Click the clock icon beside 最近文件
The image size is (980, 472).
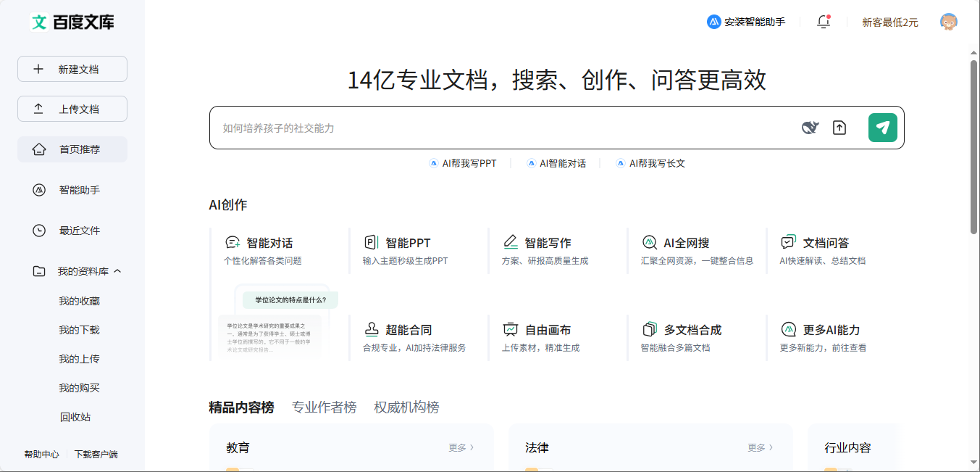coord(39,231)
